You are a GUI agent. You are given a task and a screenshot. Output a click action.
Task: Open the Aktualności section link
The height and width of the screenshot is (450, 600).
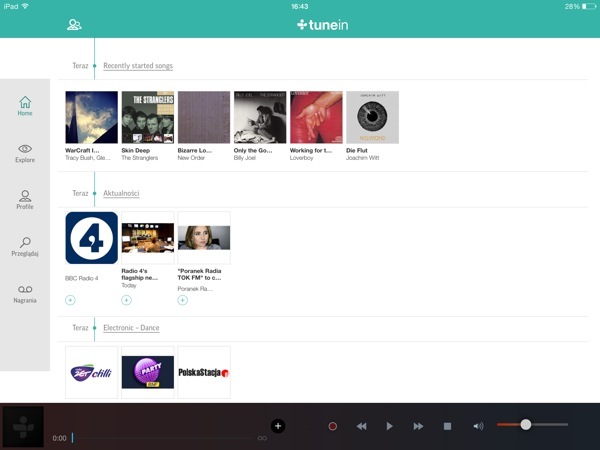coord(121,193)
